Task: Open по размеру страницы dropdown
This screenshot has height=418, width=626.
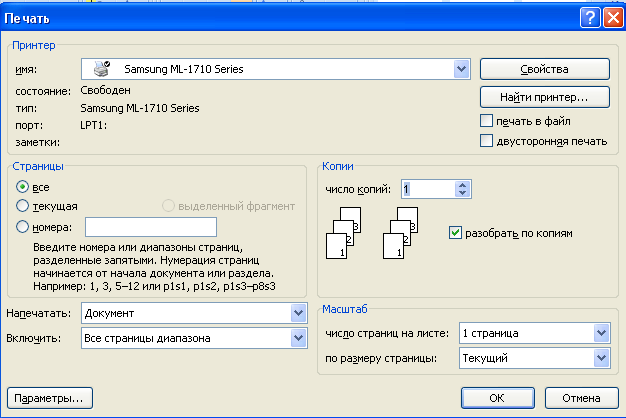Action: point(601,358)
